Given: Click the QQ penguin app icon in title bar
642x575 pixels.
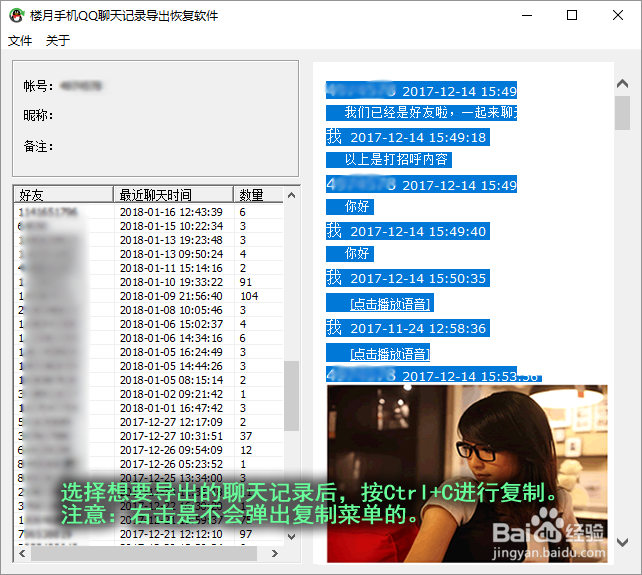Looking at the screenshot, I should [16, 16].
